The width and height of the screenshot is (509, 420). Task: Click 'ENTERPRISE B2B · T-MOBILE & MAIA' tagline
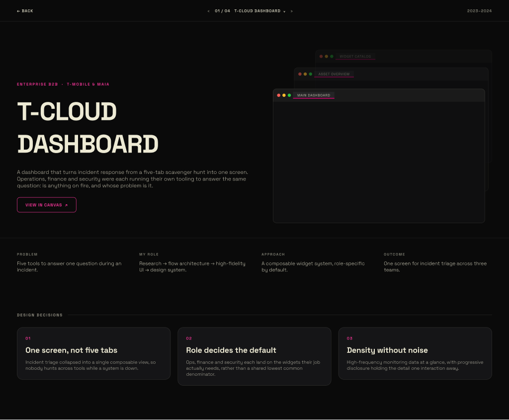point(63,84)
